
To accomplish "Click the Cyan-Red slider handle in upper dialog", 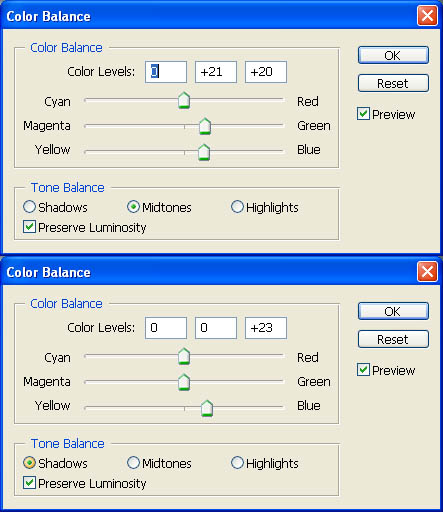I will pos(184,100).
